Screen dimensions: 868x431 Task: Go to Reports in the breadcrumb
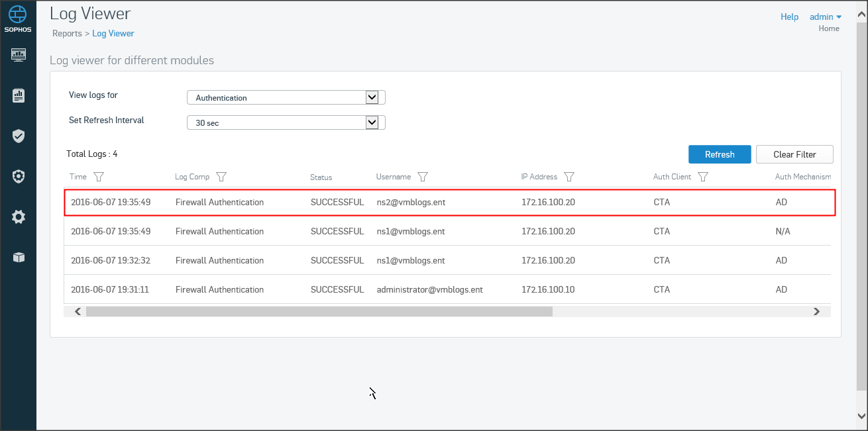(x=67, y=33)
